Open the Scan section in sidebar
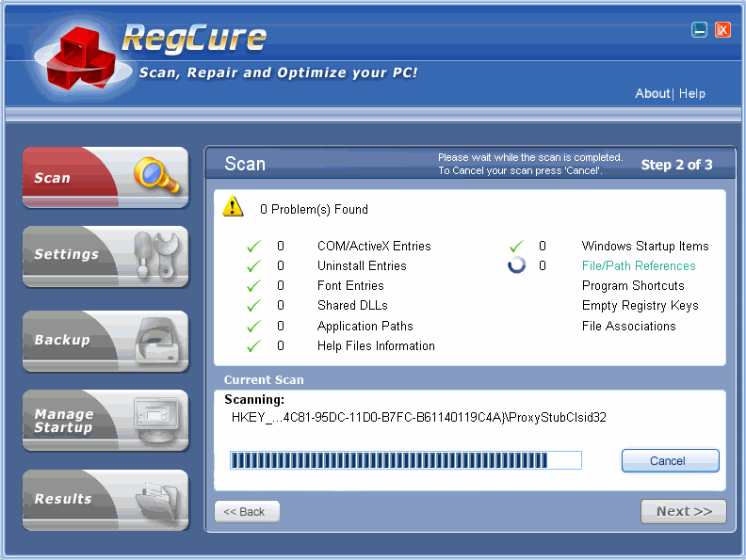The image size is (746, 560). pyautogui.click(x=105, y=177)
